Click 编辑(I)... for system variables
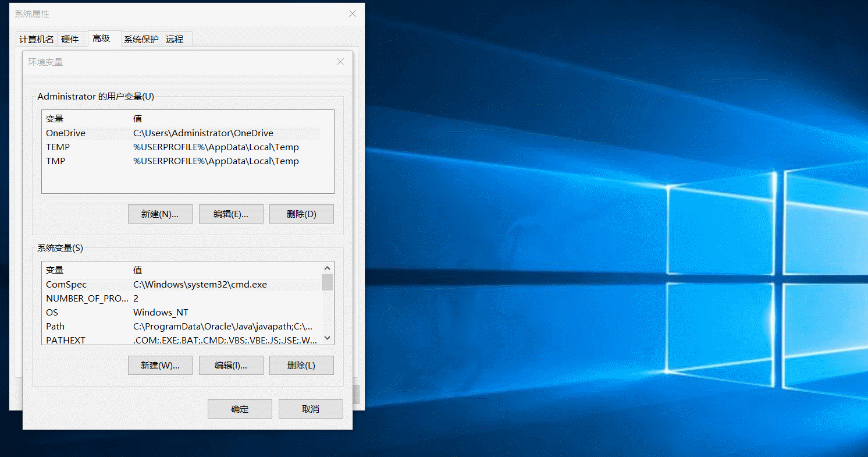The image size is (868, 457). click(231, 365)
